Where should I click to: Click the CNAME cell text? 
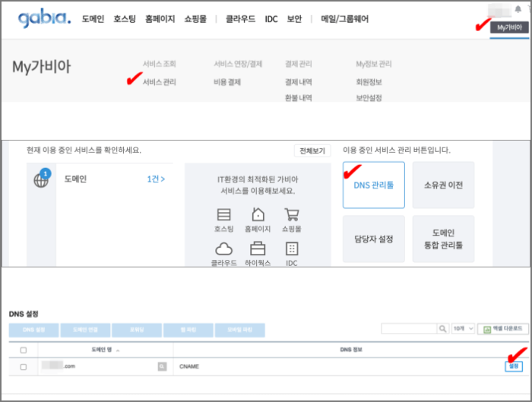(x=189, y=366)
